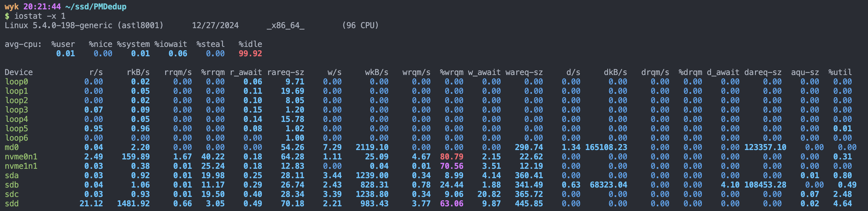The image size is (868, 211).
Task: Click the rareq-sz column header
Action: 286,72
